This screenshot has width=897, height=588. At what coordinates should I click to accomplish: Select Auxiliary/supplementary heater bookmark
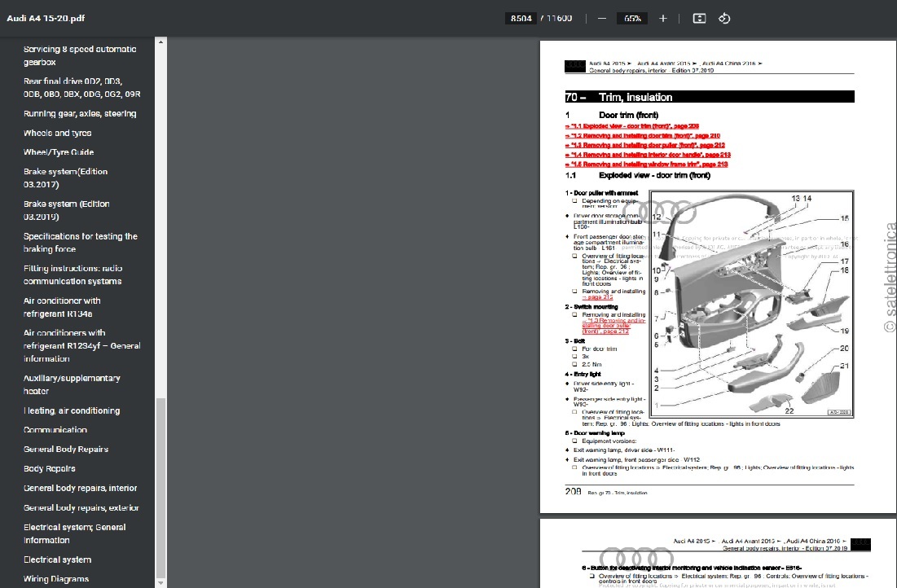72,384
